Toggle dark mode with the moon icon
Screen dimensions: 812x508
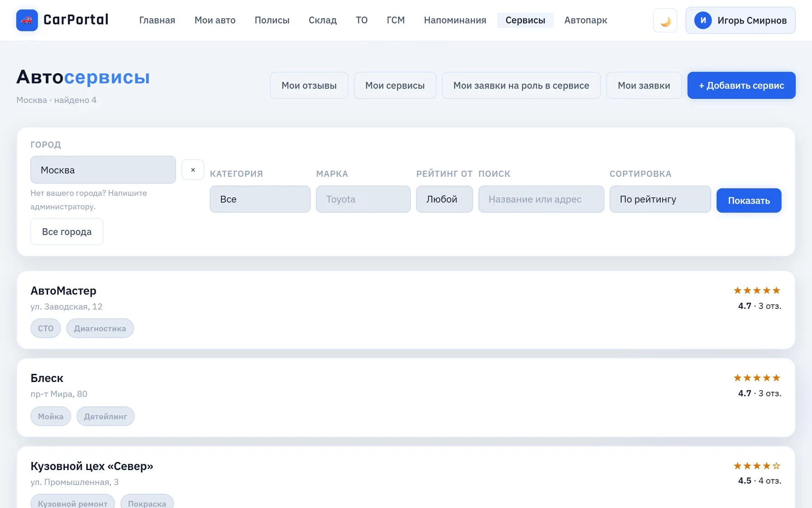[x=665, y=20]
